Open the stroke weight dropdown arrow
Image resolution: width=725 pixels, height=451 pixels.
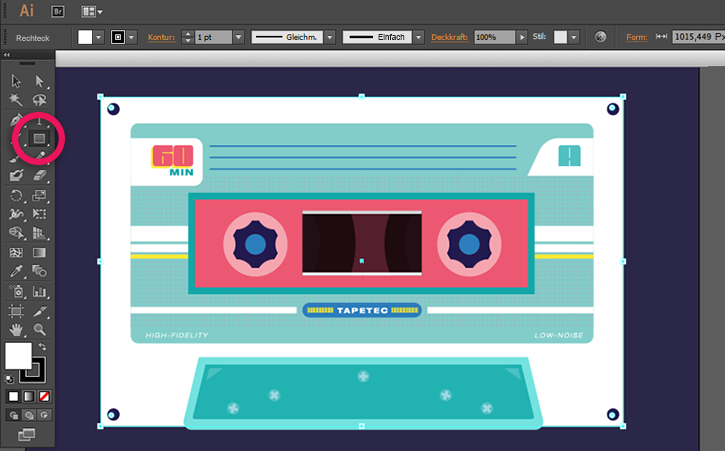(239, 37)
